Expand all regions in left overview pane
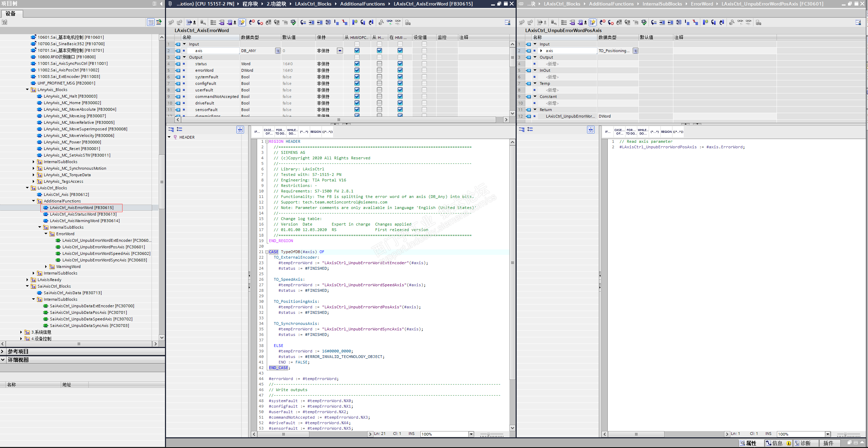 pos(179,129)
